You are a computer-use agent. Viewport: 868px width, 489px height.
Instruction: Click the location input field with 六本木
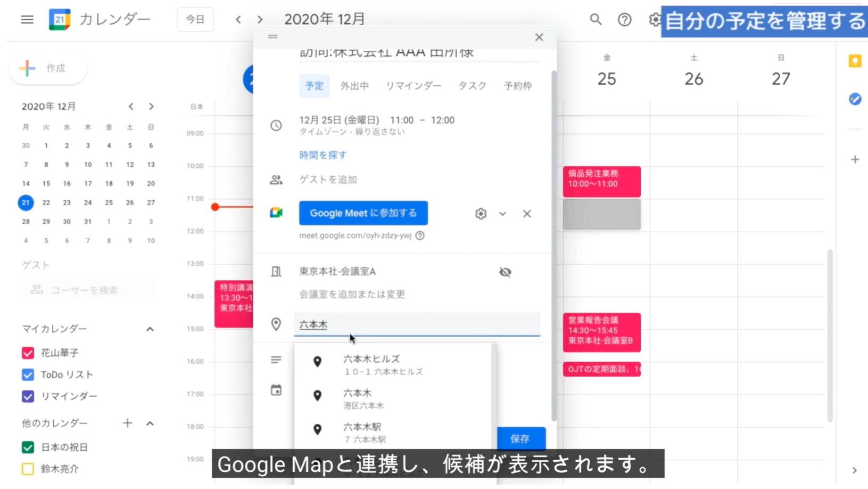pos(417,325)
